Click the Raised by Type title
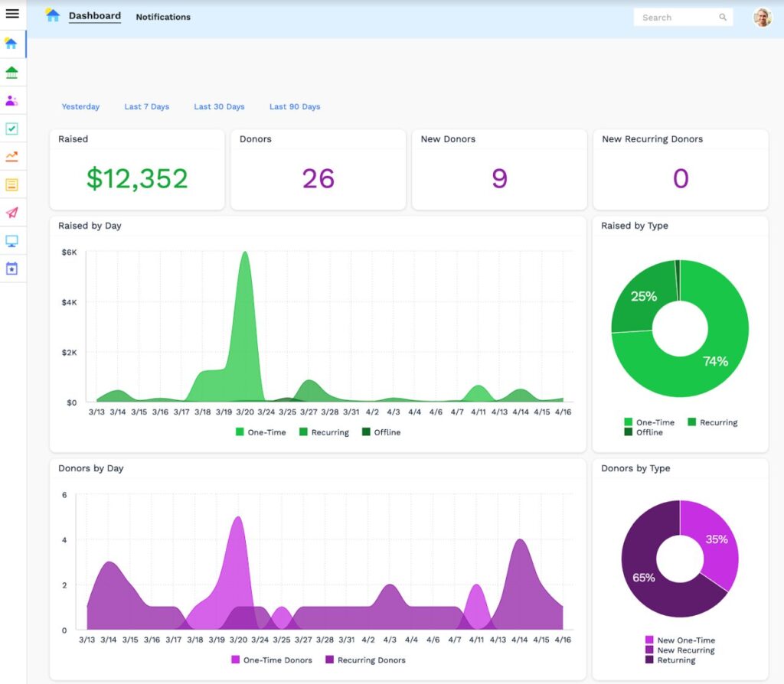Viewport: 784px width, 684px height. [x=635, y=226]
